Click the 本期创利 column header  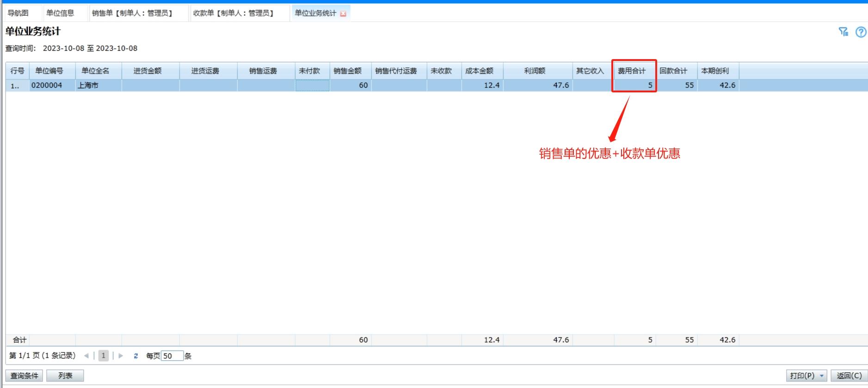point(715,71)
